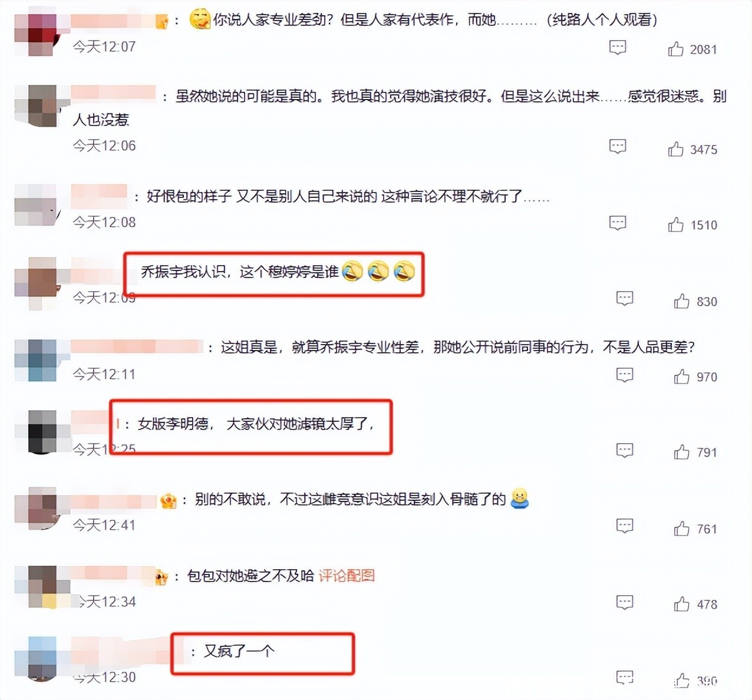Reply to the comment posted at 12:11
Viewport: 752px width, 700px height.
click(x=625, y=375)
